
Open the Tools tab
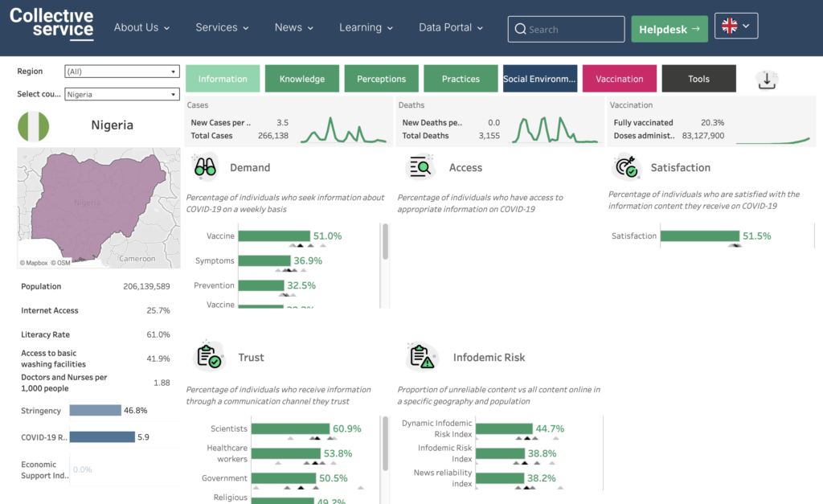point(698,79)
